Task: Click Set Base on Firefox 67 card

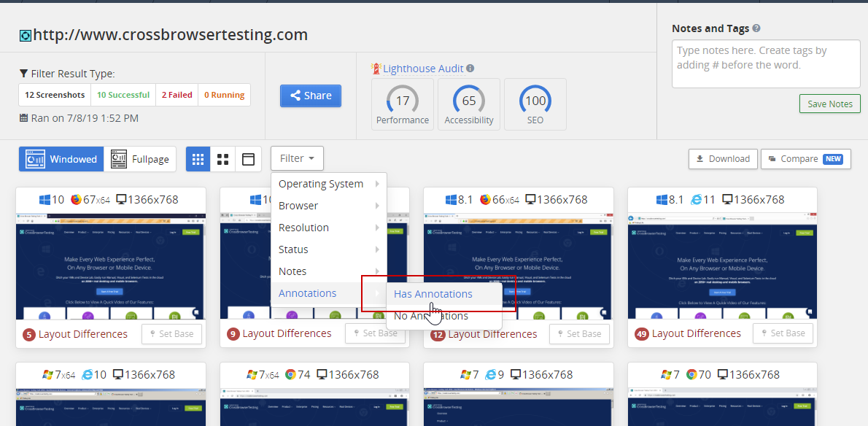Action: [x=171, y=333]
